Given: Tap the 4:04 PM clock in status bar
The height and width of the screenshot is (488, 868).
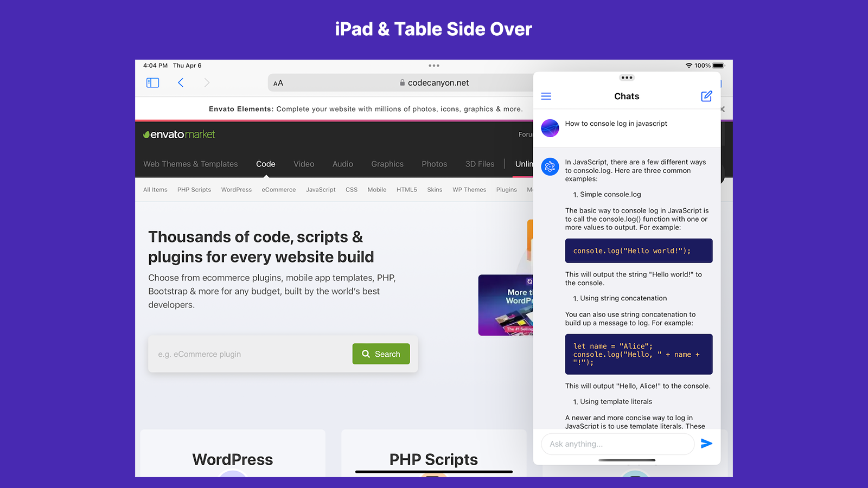Looking at the screenshot, I should coord(155,66).
